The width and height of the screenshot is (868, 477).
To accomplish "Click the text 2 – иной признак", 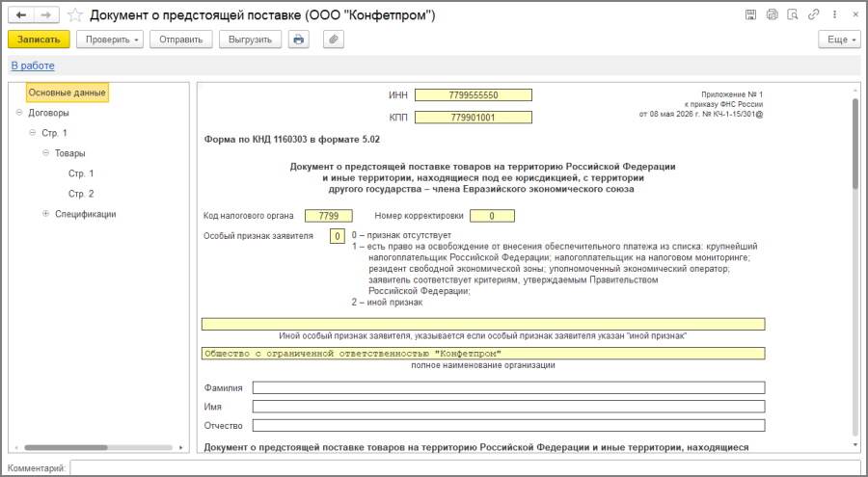I will click(387, 303).
